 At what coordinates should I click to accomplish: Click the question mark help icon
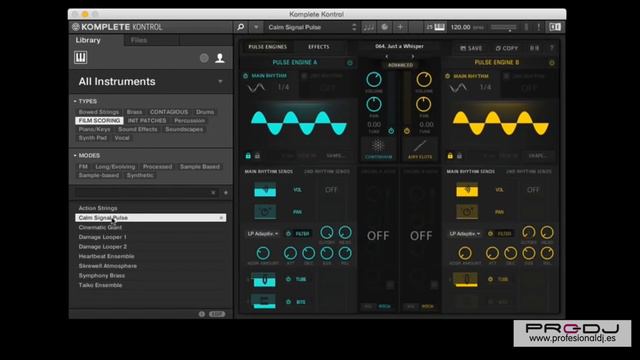pyautogui.click(x=552, y=48)
